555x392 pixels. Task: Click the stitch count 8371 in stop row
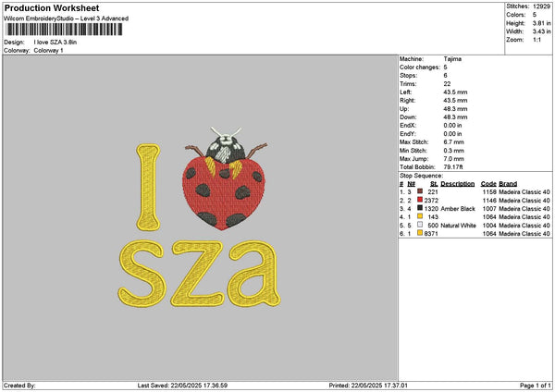pos(431,234)
